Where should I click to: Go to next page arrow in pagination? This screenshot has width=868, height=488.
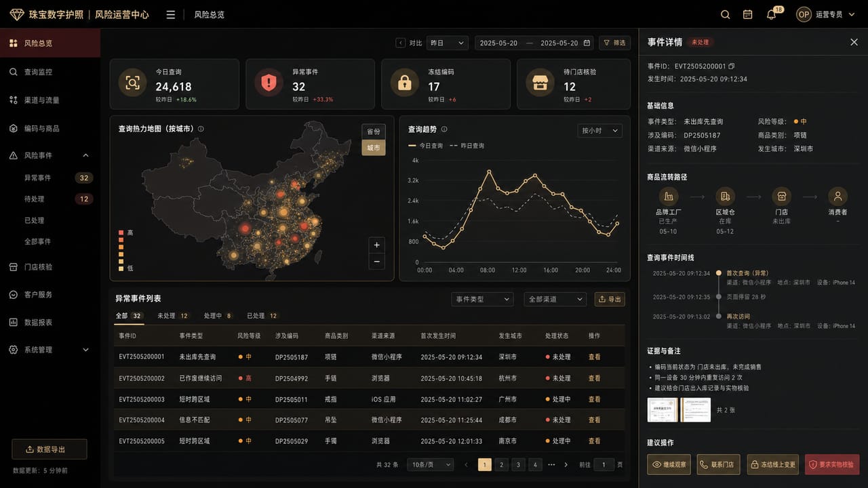566,465
